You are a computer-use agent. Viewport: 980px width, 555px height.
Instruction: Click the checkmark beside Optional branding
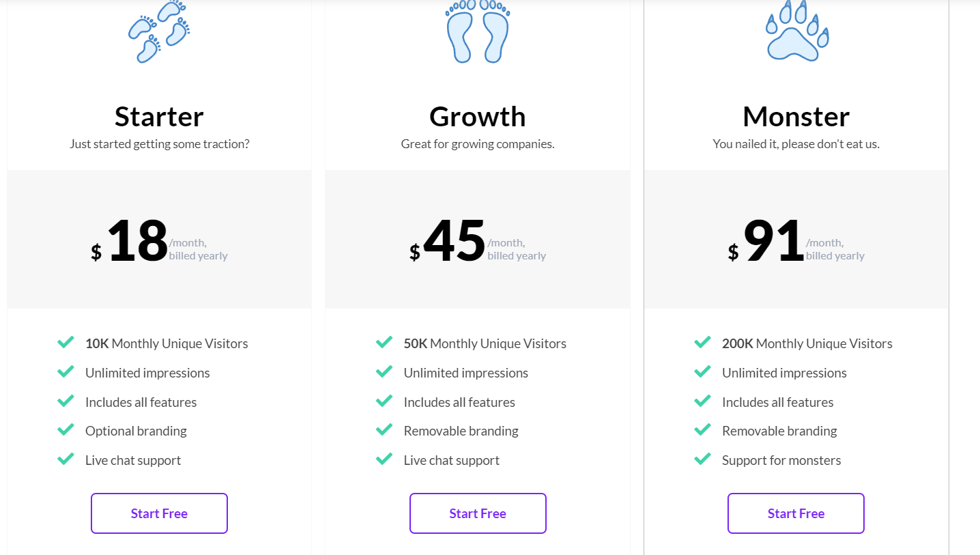[66, 429]
